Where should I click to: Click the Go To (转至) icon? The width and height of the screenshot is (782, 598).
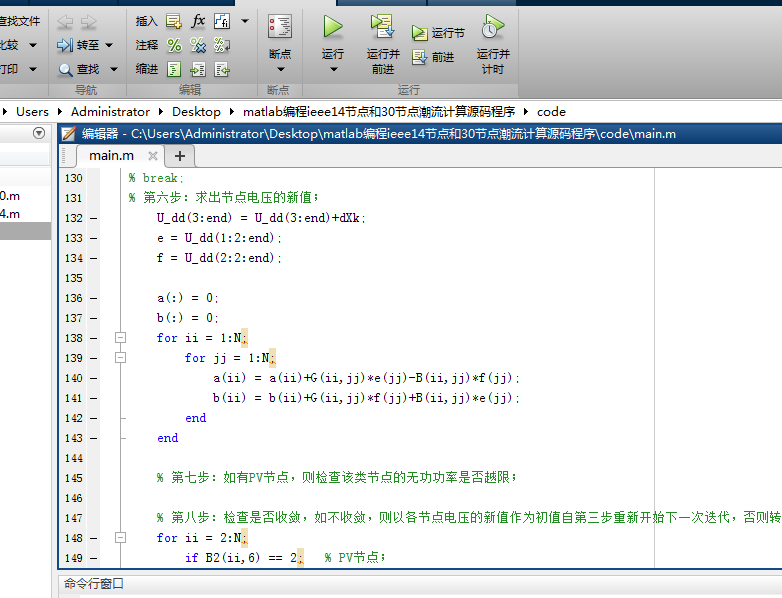pyautogui.click(x=65, y=45)
